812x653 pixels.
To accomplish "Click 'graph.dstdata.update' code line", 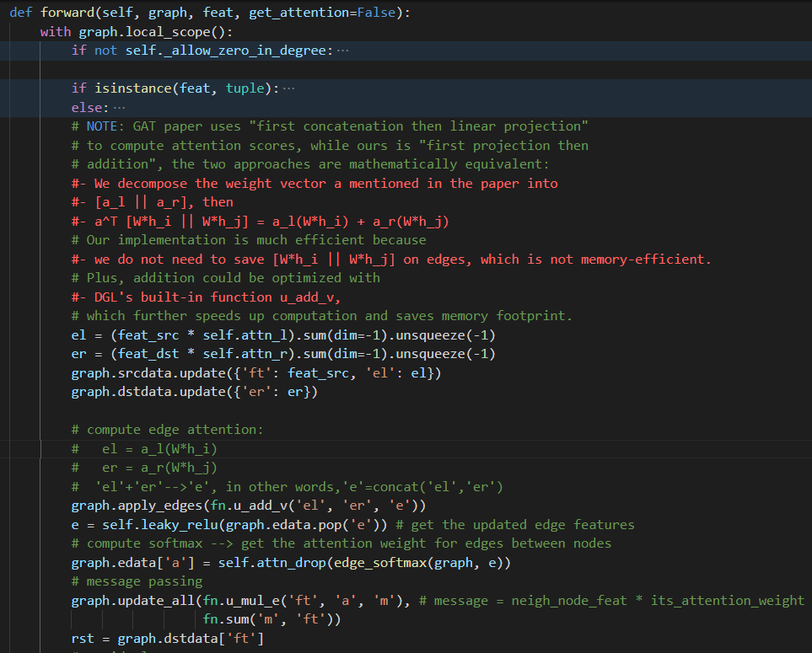I will (x=195, y=392).
